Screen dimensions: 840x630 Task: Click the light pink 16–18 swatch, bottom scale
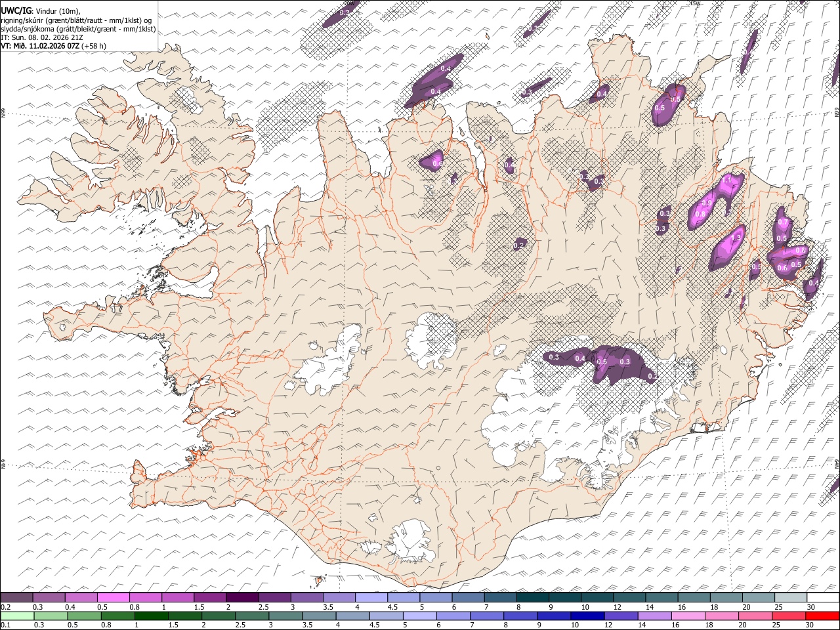point(688,616)
